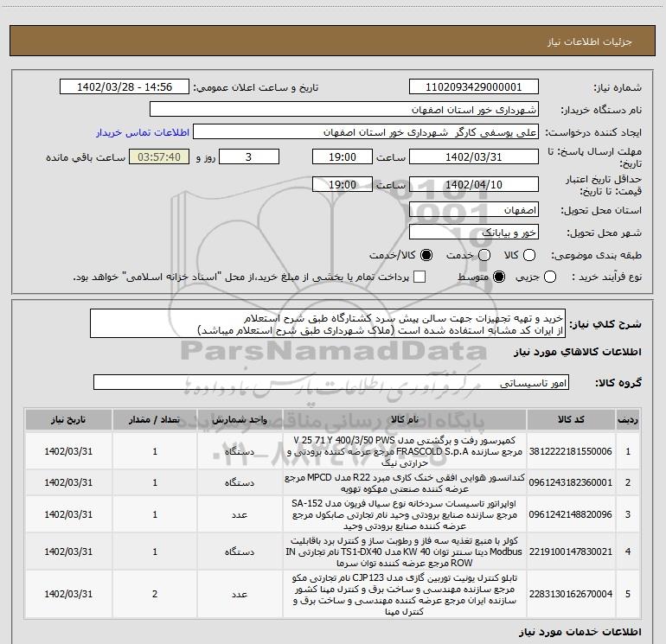This screenshot has height=644, width=666.
Task: Select the خدمت radio button
Action: (x=484, y=255)
